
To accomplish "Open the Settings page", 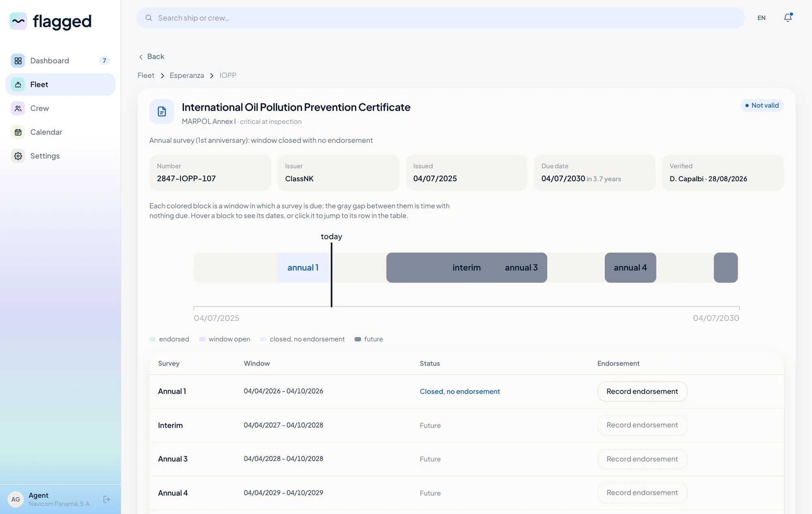I will (60, 156).
